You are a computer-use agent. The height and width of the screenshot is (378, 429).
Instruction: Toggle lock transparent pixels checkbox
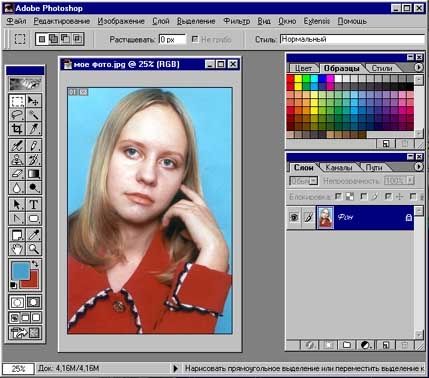pyautogui.click(x=338, y=197)
